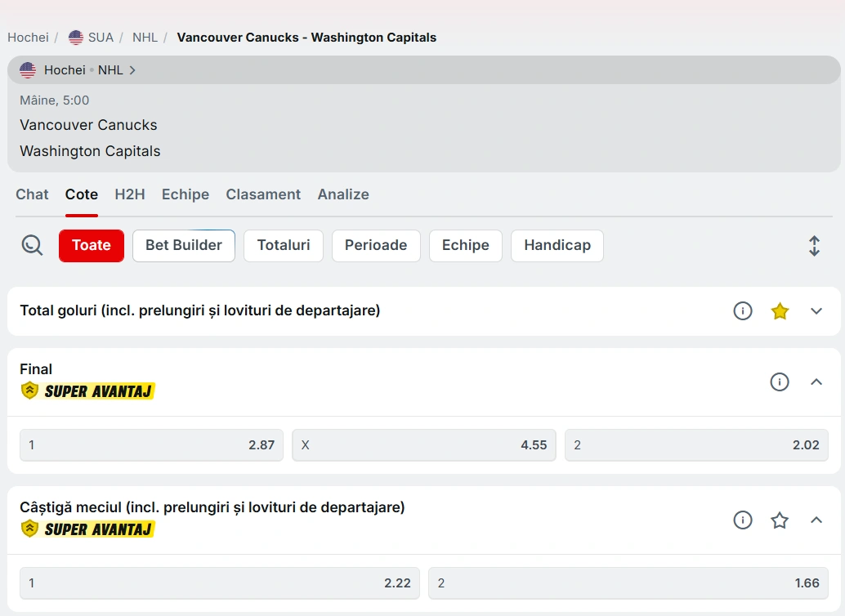Click the search markets magnifier icon
Screen dimensions: 845x616
32,245
